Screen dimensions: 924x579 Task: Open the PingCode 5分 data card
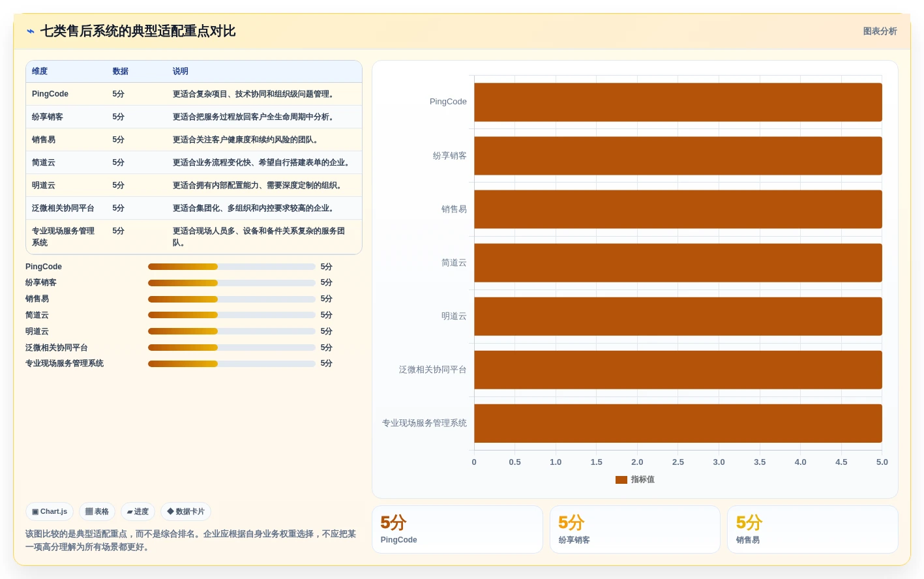click(x=457, y=529)
